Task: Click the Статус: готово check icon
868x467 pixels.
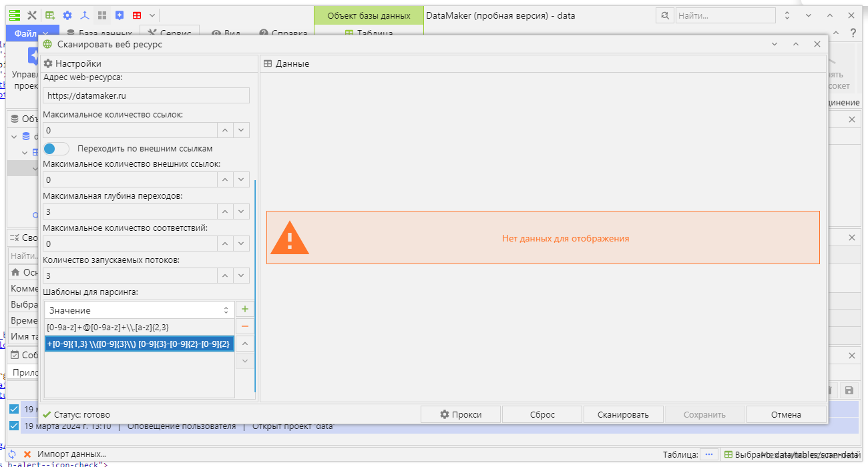Action: click(47, 414)
